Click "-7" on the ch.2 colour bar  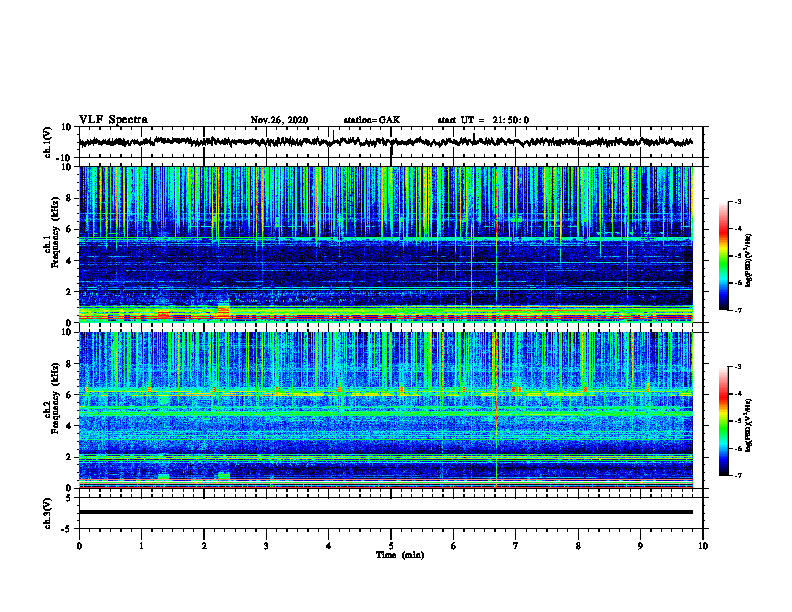click(737, 476)
